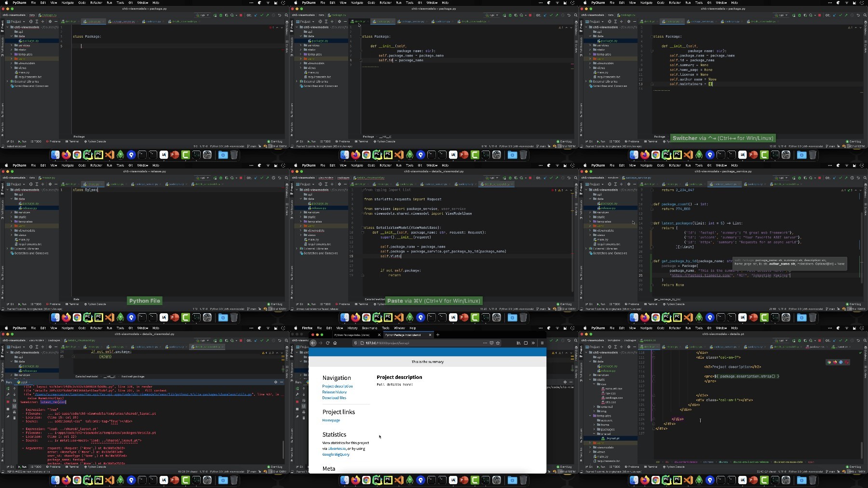Open Navigate menu in the package_service.py window

[x=646, y=165]
